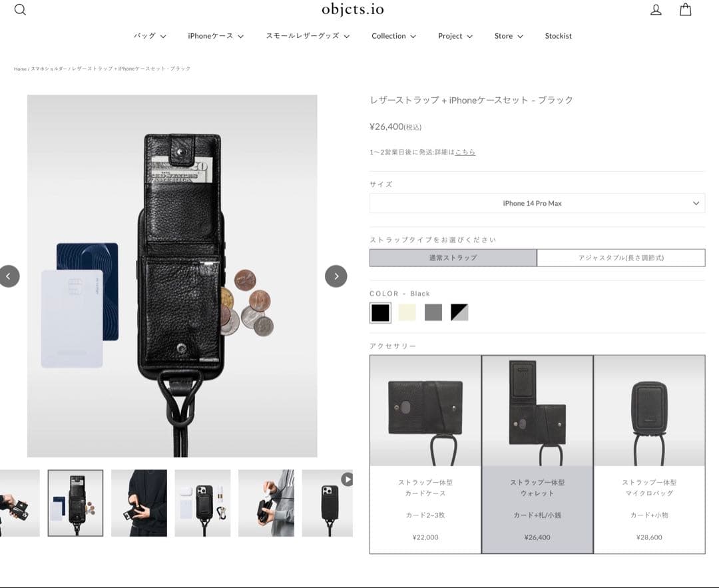Select the 通常ストラップ strap option

452,258
